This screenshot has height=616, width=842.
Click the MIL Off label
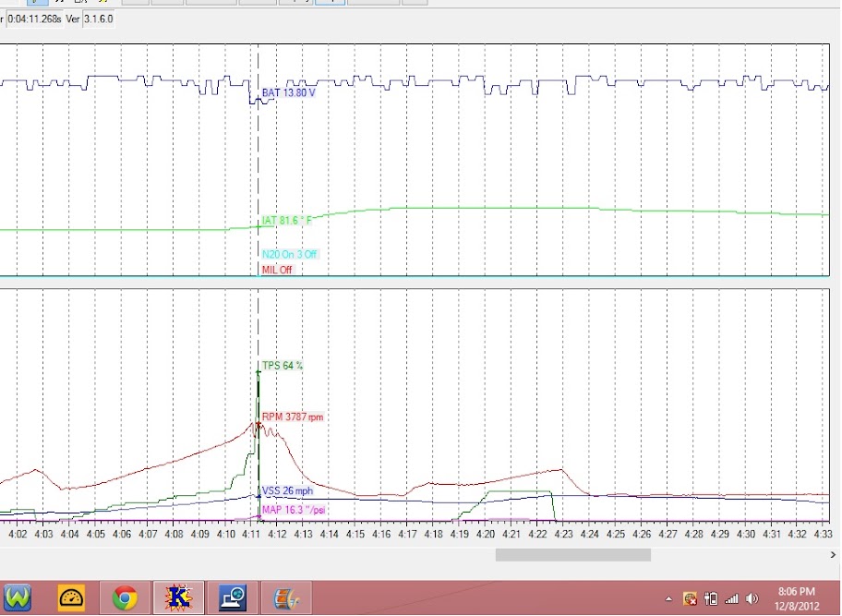click(277, 270)
